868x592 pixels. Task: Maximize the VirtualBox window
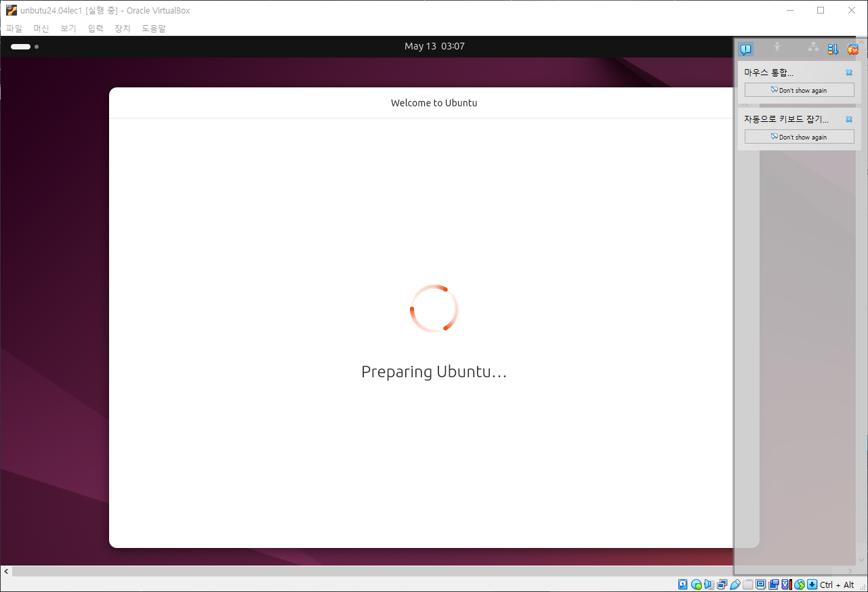pyautogui.click(x=821, y=10)
